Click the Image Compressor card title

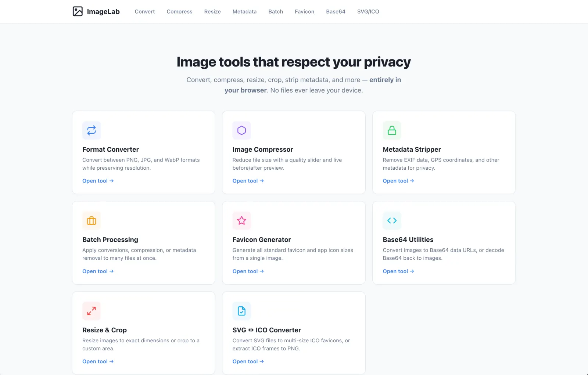coord(263,149)
